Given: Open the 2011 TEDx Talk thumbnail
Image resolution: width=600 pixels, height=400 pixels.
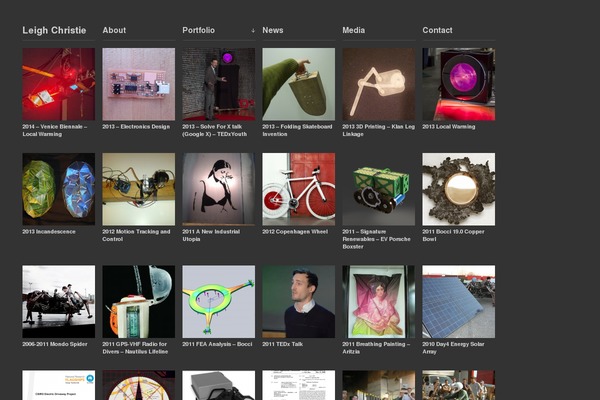Looking at the screenshot, I should [x=298, y=302].
